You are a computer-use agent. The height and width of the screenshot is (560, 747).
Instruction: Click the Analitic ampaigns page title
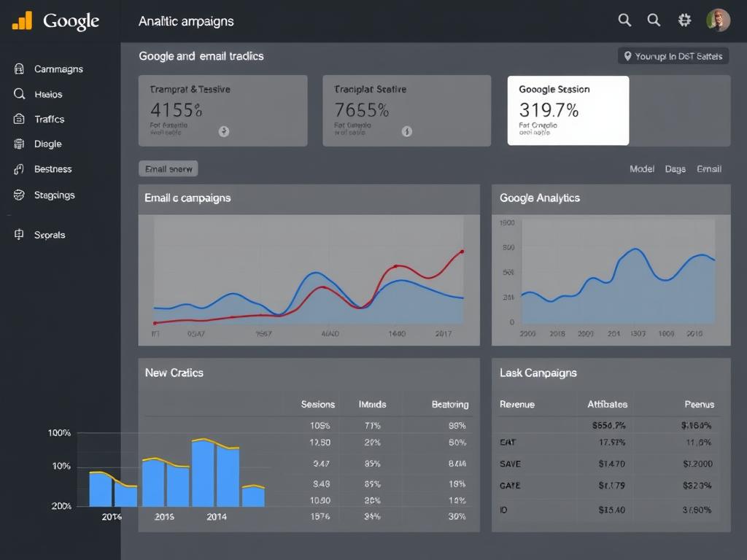pos(186,21)
